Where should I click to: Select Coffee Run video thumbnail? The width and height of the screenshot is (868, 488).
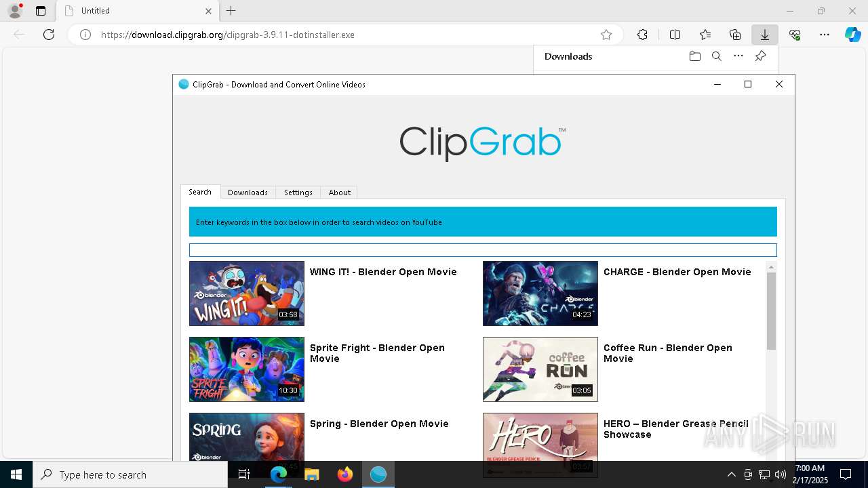(540, 369)
